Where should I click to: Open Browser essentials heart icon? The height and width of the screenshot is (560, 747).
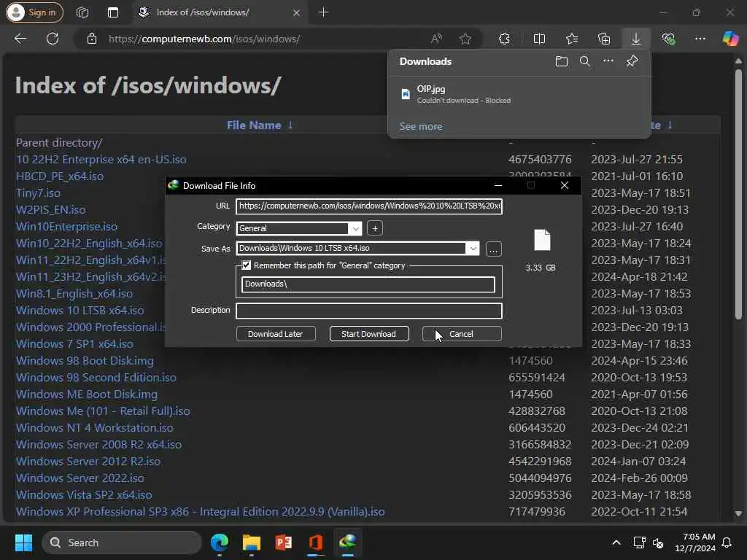[x=668, y=39]
